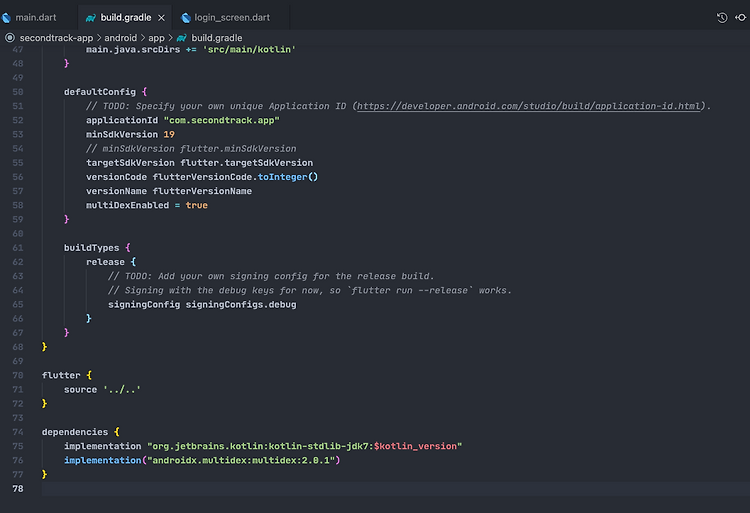750x513 pixels.
Task: Click the buildTypes keyword
Action: coord(91,248)
